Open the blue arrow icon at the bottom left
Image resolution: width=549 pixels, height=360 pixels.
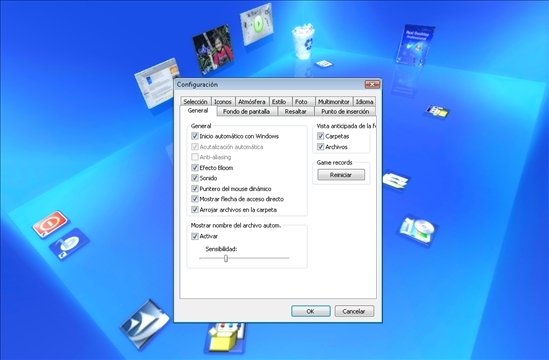point(145,324)
